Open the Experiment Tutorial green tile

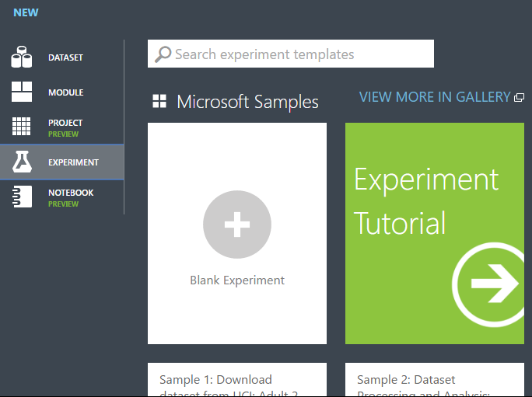[435, 233]
